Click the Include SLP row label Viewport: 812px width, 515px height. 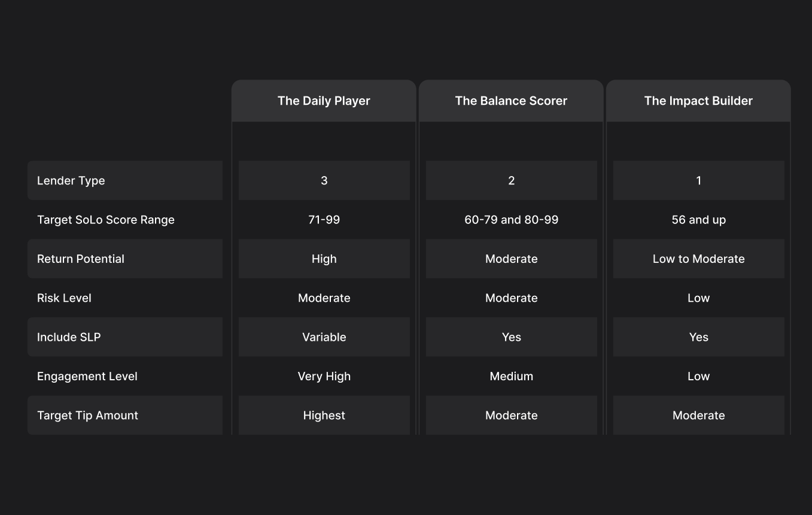(69, 337)
